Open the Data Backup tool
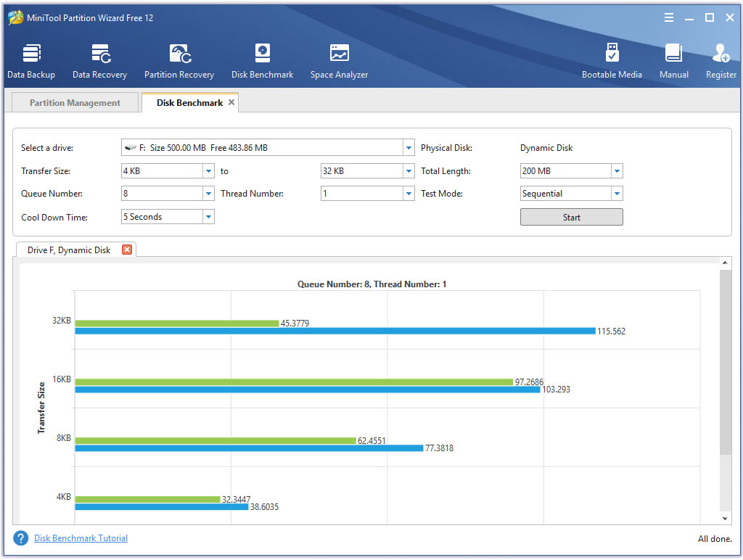Screen dimensions: 743x560 click(x=31, y=59)
